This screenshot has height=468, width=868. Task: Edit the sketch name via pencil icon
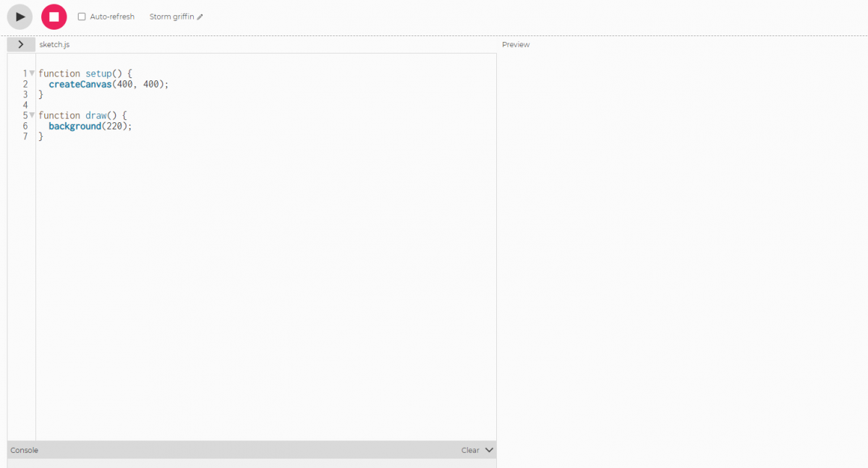pos(200,17)
